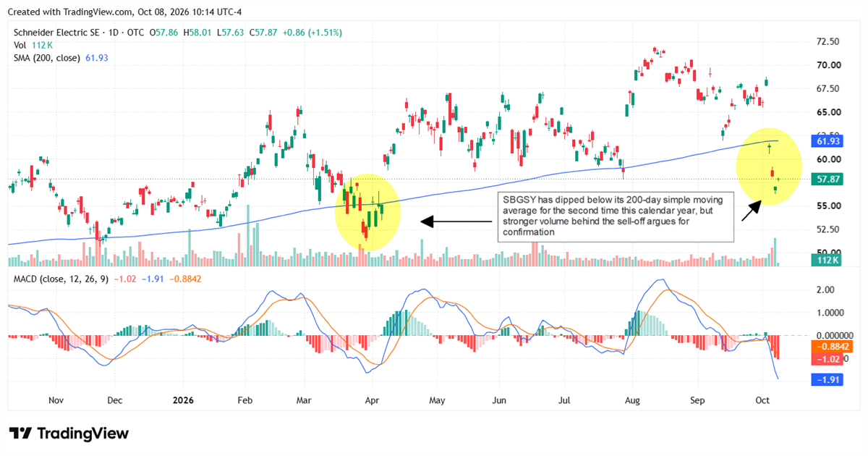Click the change value +0.86 (+1.51%)
The width and height of the screenshot is (868, 456).
coord(312,33)
